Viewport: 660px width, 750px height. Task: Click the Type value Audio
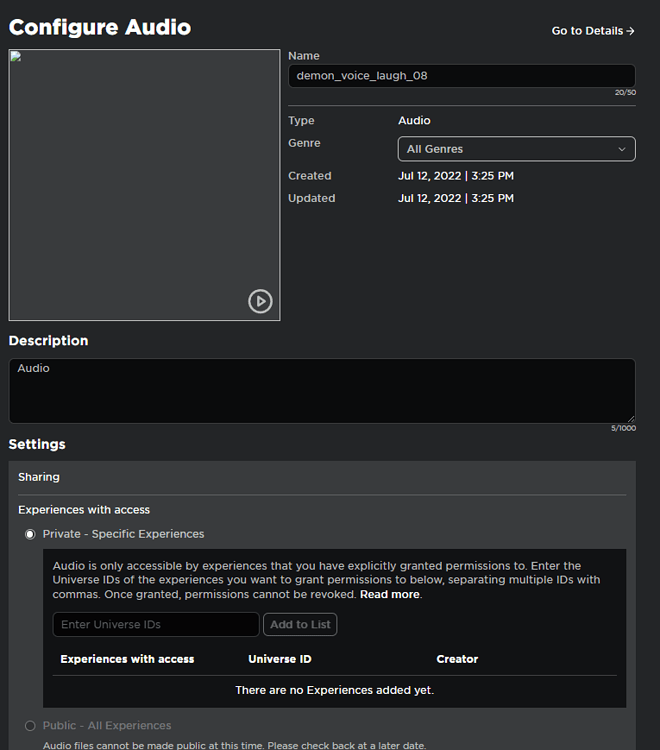(414, 121)
